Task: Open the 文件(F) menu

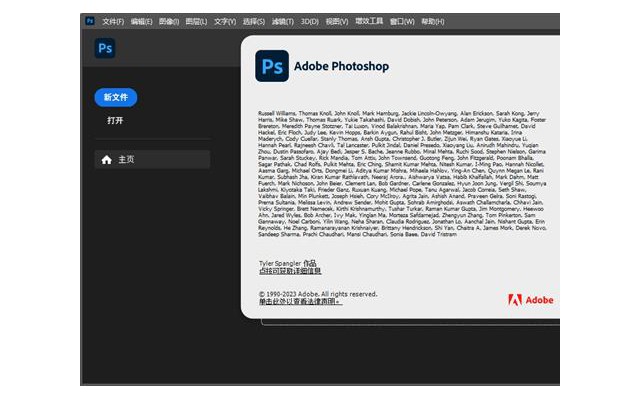Action: 113,22
